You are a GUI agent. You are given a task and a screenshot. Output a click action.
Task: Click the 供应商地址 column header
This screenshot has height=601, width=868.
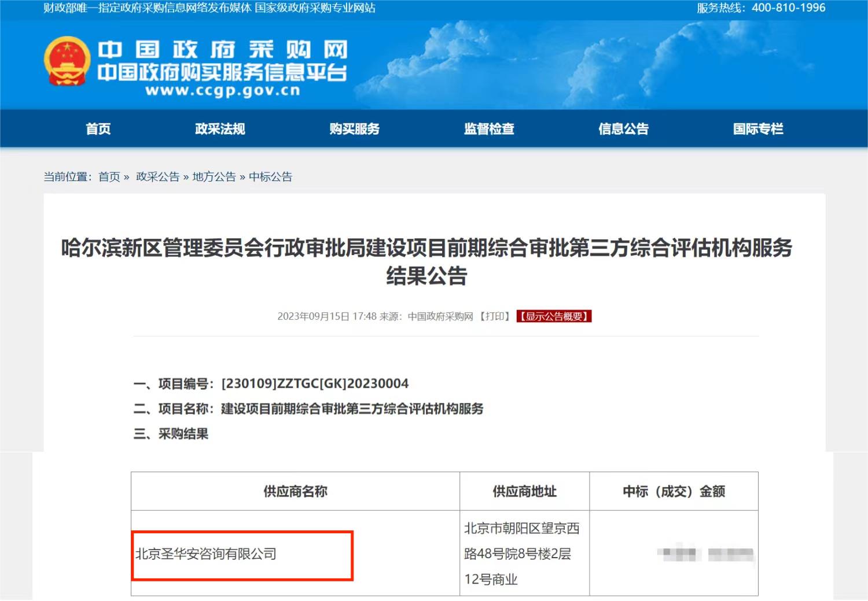click(525, 491)
